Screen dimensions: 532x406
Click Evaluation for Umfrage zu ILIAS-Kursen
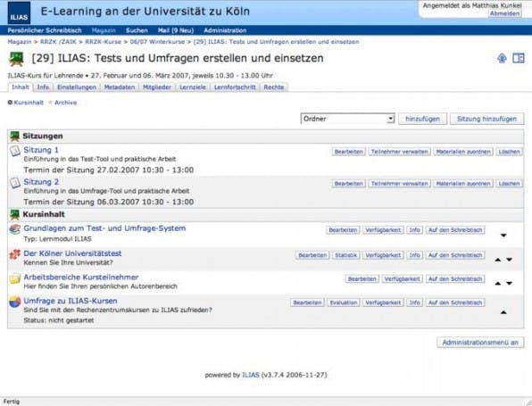click(344, 302)
